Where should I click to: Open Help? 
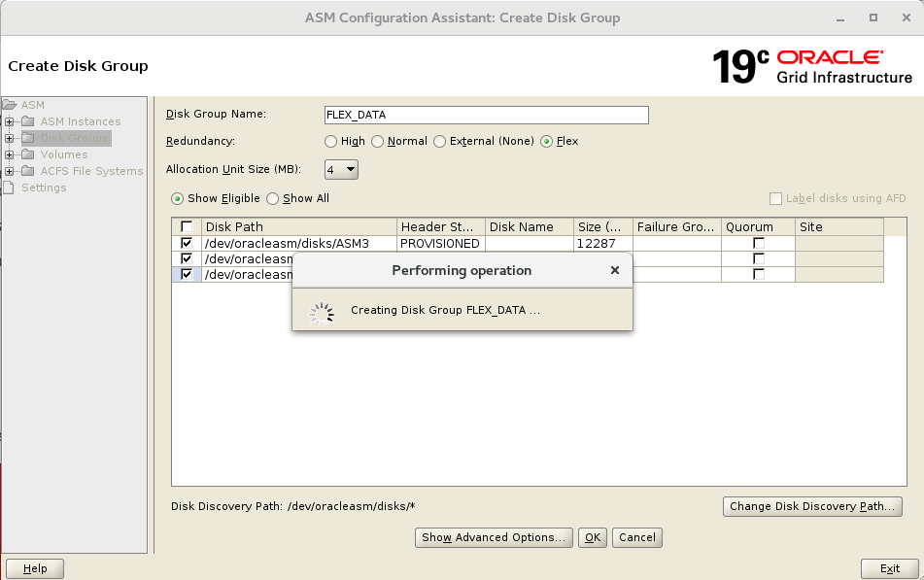coord(35,568)
